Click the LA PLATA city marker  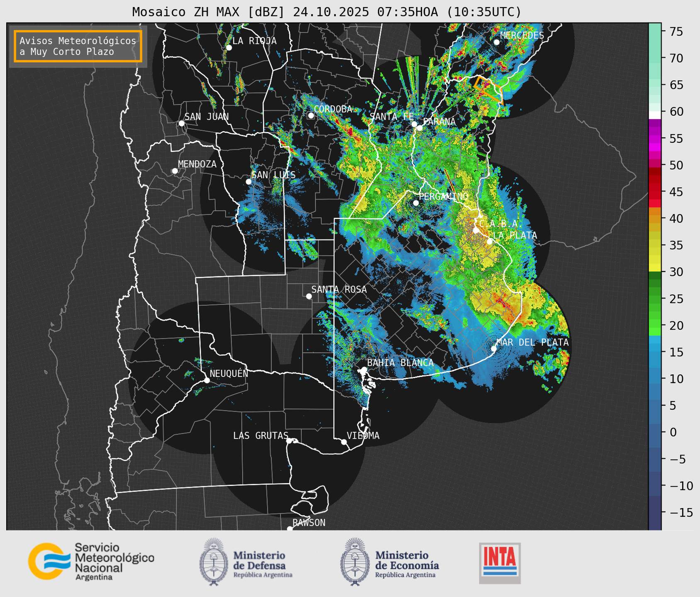click(490, 242)
